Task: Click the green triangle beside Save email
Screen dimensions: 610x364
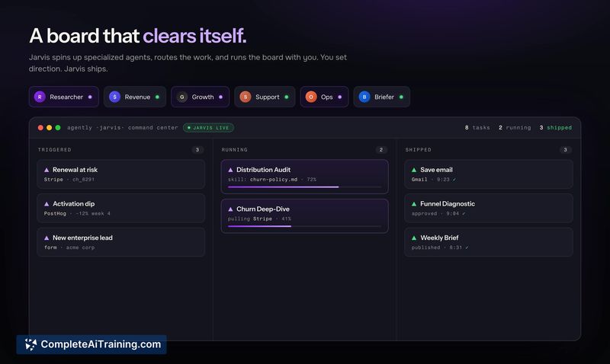Action: tap(414, 170)
